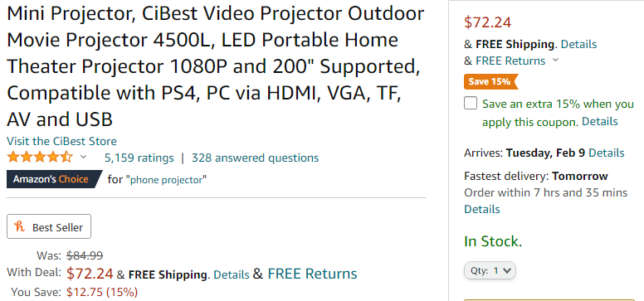Screen dimensions: 644x301
Task: Click the Honey icon in Best Seller badge
Action: (20, 226)
